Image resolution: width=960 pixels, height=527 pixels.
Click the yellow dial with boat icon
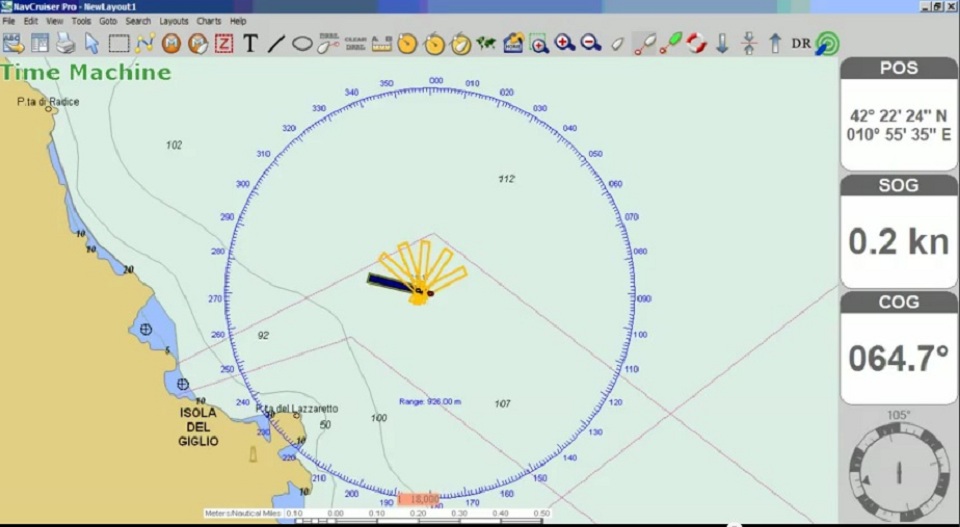click(x=460, y=43)
